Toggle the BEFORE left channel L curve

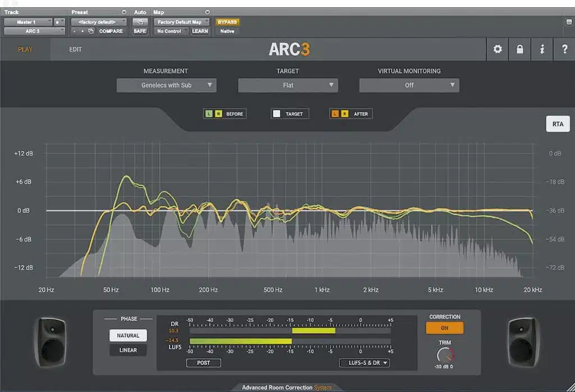coord(209,114)
